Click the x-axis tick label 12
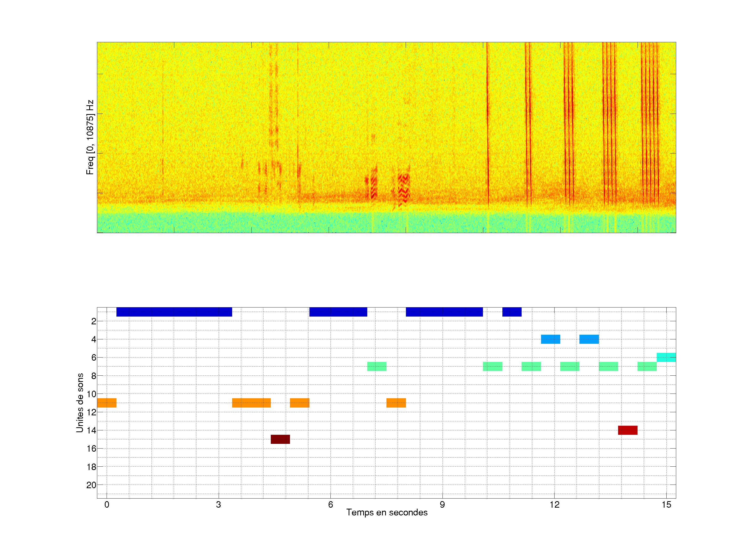The height and width of the screenshot is (560, 747). pyautogui.click(x=554, y=505)
